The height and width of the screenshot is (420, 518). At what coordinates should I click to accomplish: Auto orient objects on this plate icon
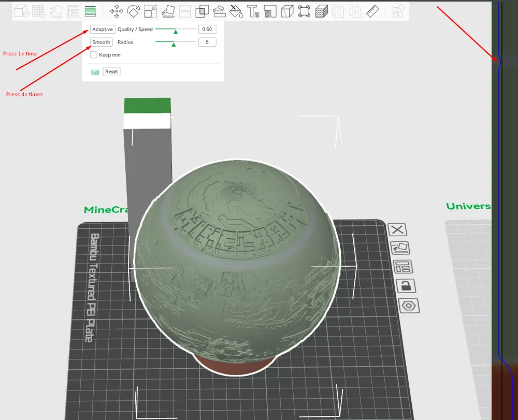[400, 248]
